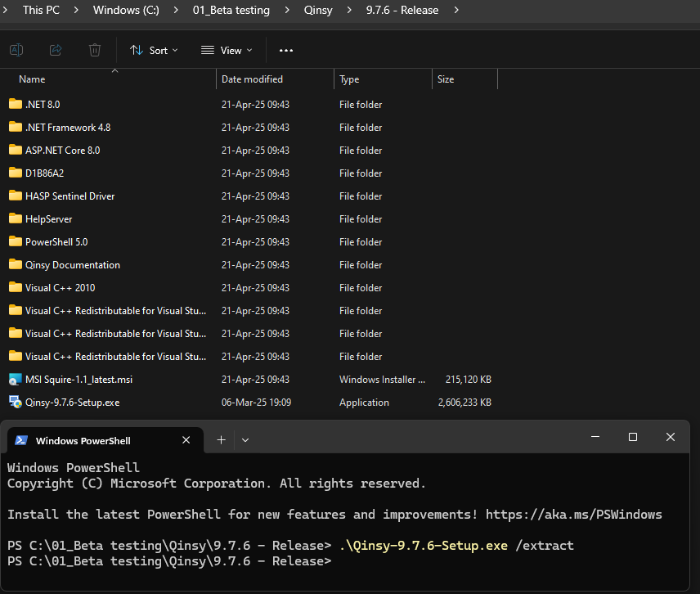The width and height of the screenshot is (700, 594).
Task: Select the Qinsy Documentation folder
Action: (72, 264)
